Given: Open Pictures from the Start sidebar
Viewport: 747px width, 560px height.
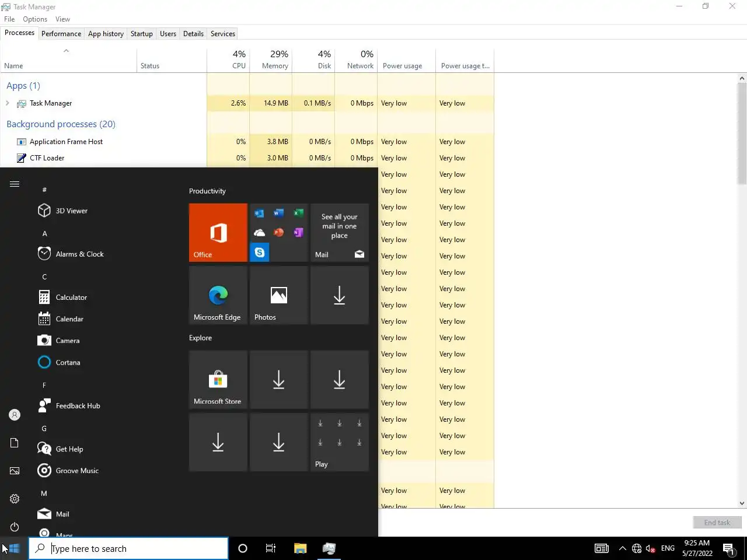Looking at the screenshot, I should [15, 471].
